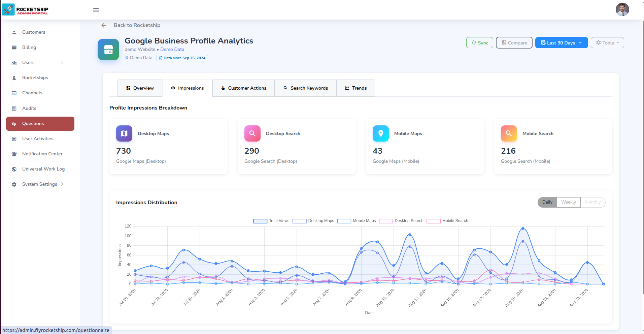The width and height of the screenshot is (644, 334).
Task: Click the Sync button
Action: (x=480, y=43)
